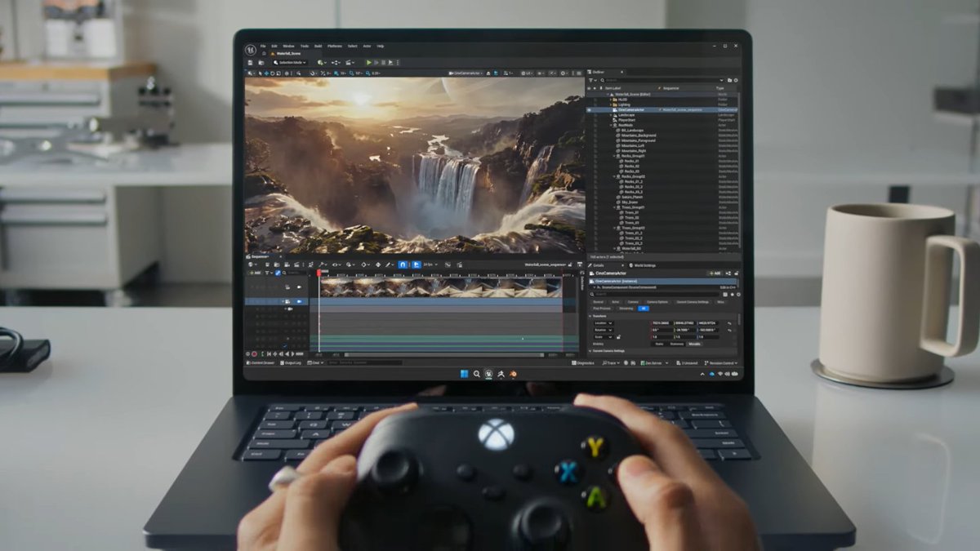Open the Location type dropdown

click(x=604, y=323)
